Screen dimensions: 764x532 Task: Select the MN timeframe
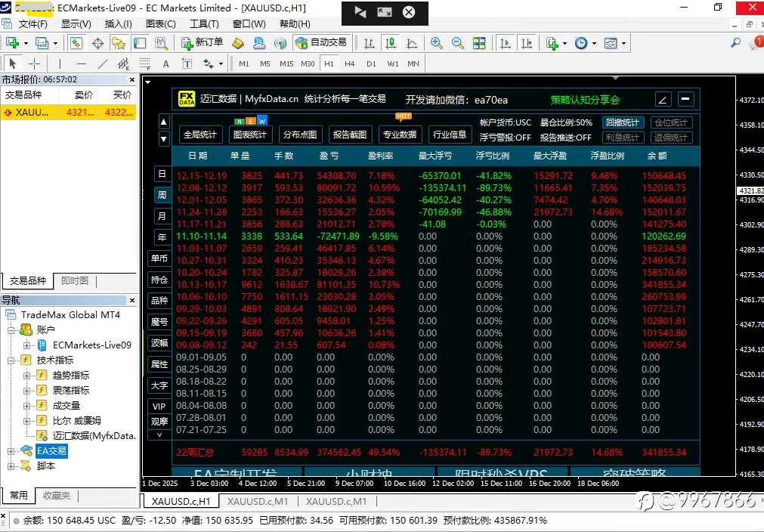tap(413, 63)
